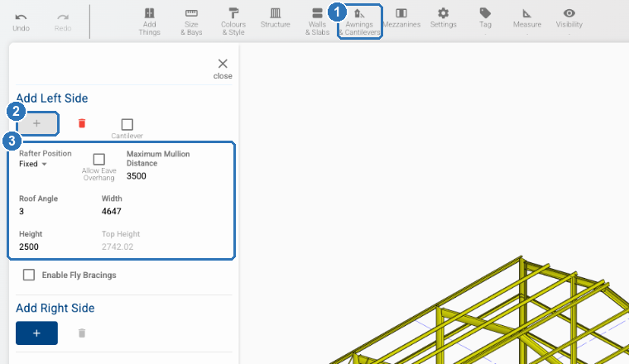This screenshot has width=629, height=364.
Task: Open the Rafter Position Fixed dropdown
Action: (33, 164)
